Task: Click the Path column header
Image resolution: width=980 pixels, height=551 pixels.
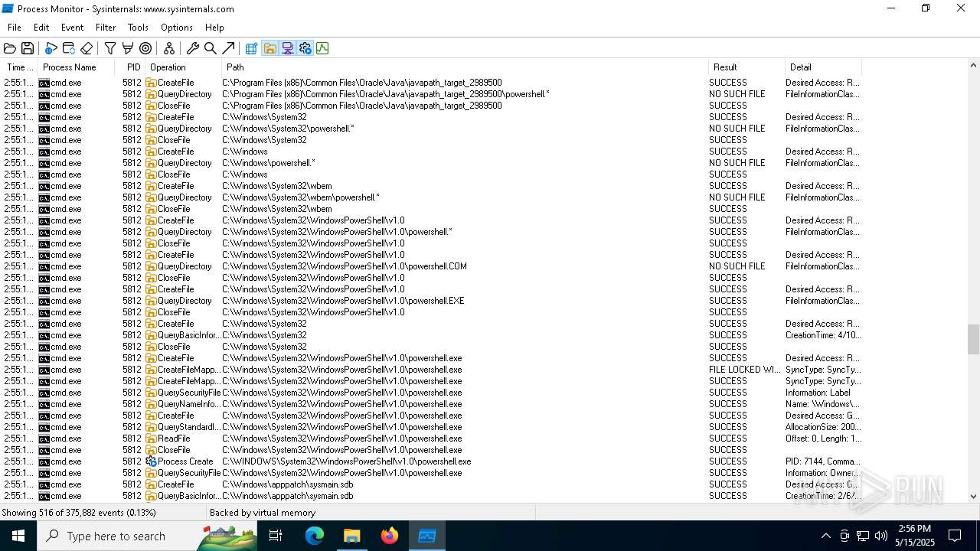Action: [465, 67]
